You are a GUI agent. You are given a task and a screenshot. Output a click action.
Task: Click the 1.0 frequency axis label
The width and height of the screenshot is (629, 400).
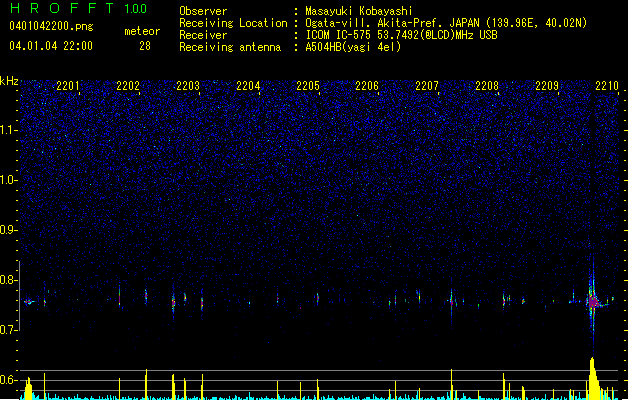point(9,180)
